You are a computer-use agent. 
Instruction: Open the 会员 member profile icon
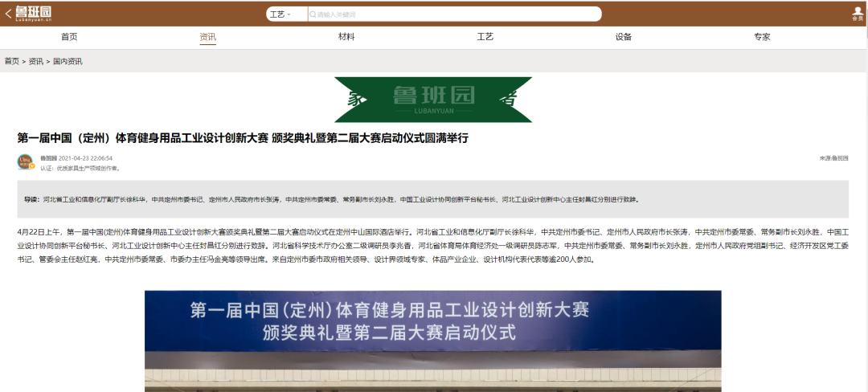(x=858, y=13)
